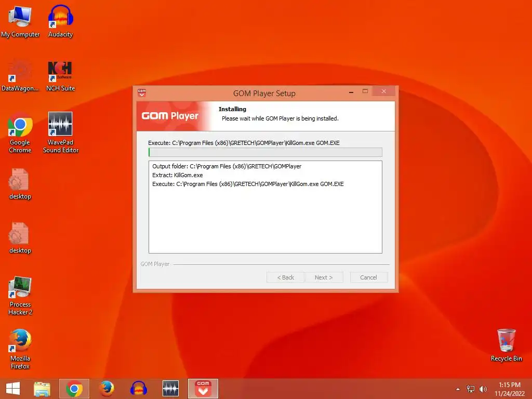The image size is (532, 399).
Task: Open the volume speaker tray icon
Action: click(483, 389)
